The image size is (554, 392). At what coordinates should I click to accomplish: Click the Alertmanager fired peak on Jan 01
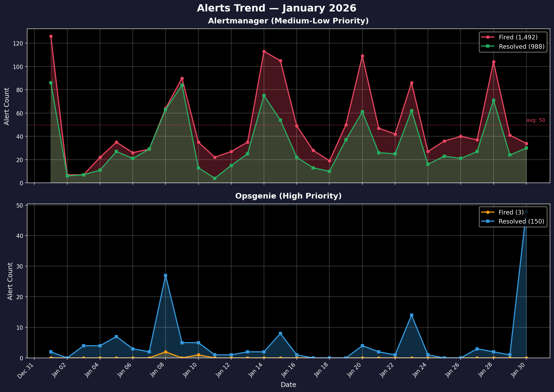click(x=51, y=36)
